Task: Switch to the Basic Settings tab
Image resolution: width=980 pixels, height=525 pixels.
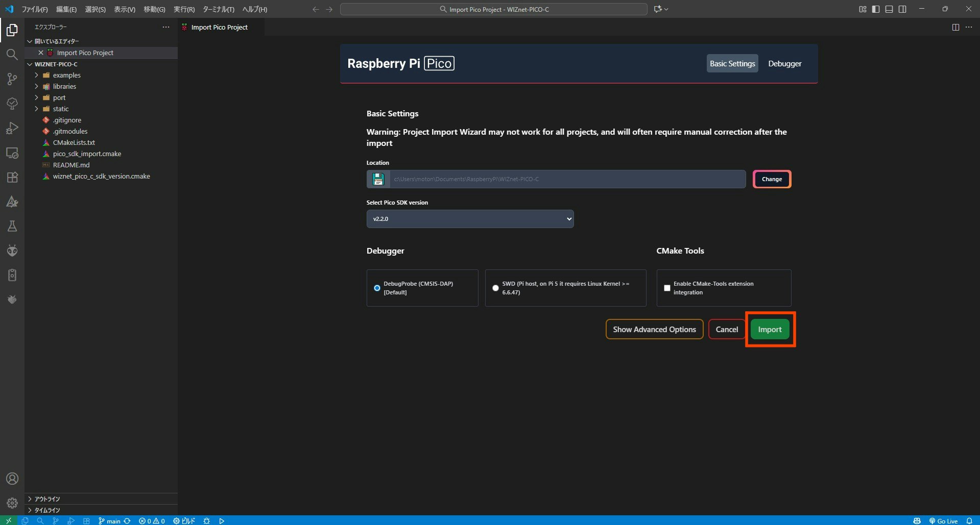Action: (x=732, y=63)
